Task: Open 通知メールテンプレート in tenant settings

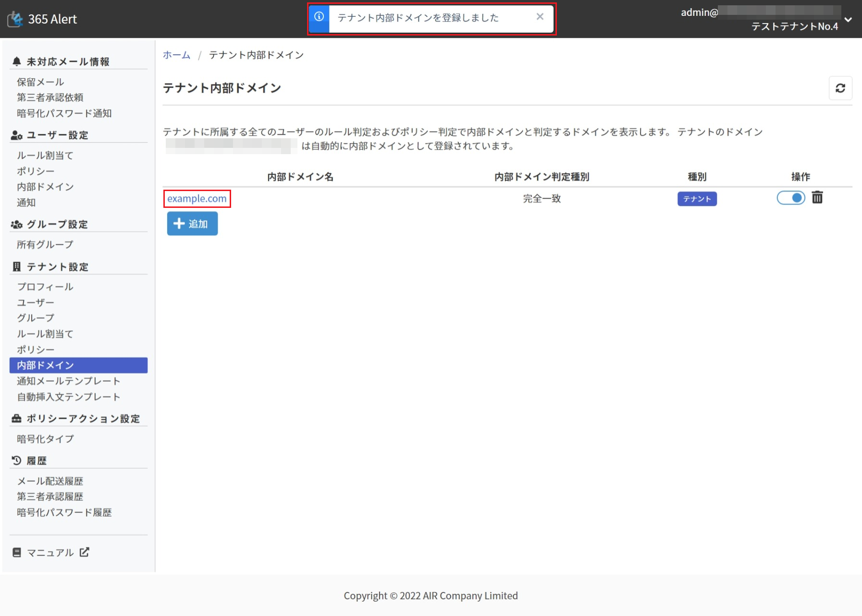Action: pyautogui.click(x=68, y=381)
